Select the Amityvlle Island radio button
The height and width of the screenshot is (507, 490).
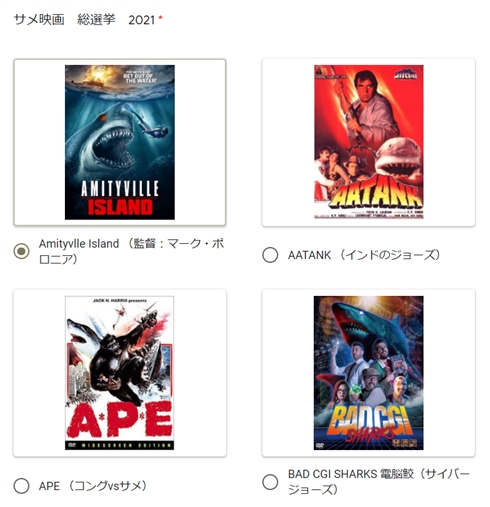(x=21, y=251)
